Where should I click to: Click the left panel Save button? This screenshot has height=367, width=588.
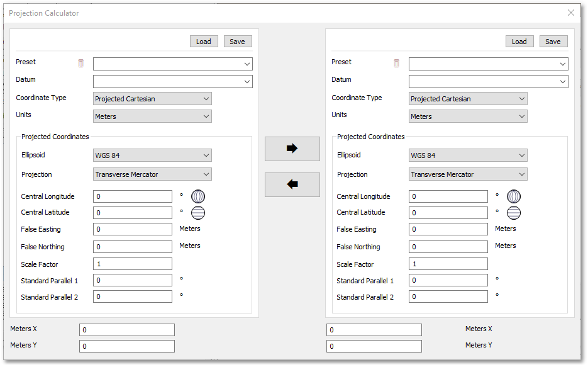237,42
